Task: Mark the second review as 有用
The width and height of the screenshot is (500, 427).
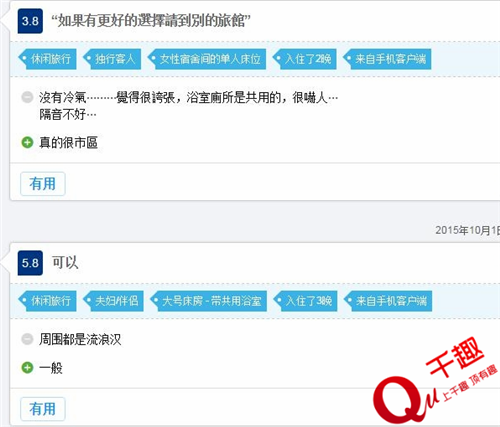Action: click(43, 409)
